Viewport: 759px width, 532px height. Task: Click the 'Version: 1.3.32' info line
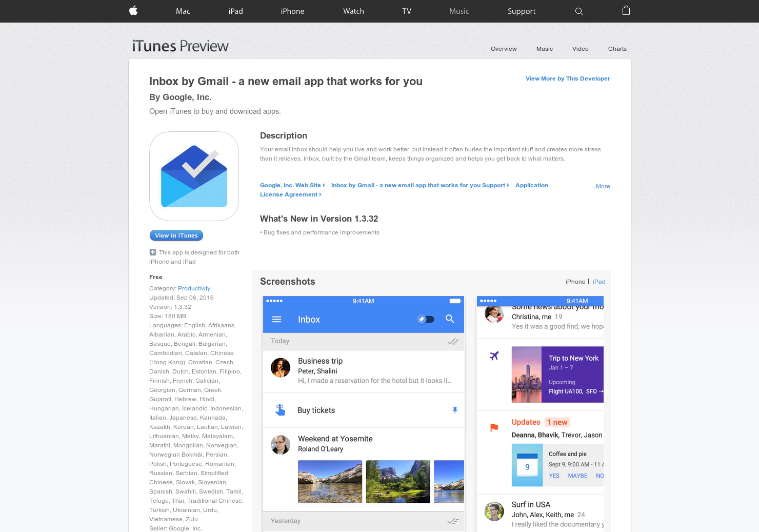coord(170,307)
